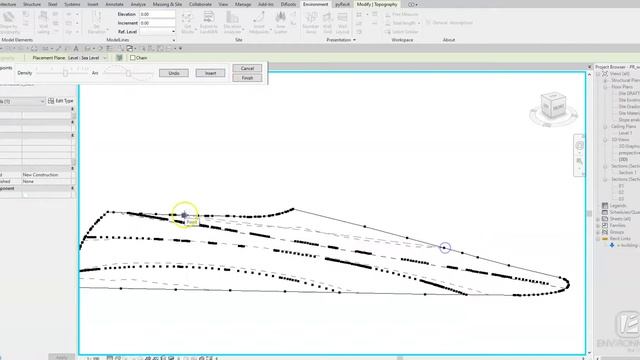Click the Number Ramp tool icon

pyautogui.click(x=311, y=22)
